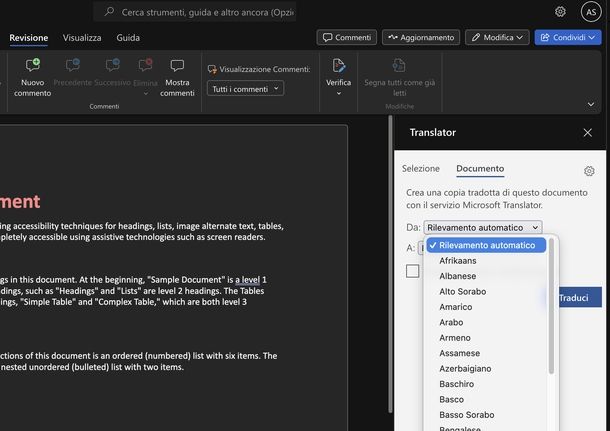
Task: Choose Basco language
Action: (486, 399)
